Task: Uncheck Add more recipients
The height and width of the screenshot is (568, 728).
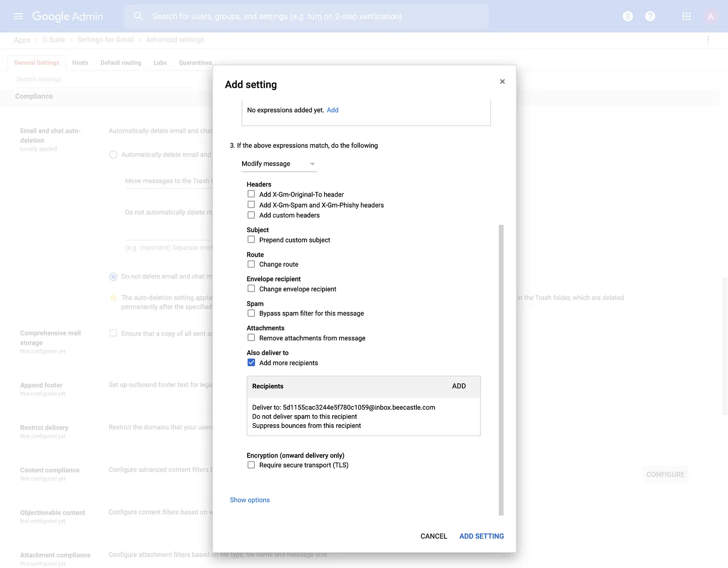Action: [251, 363]
